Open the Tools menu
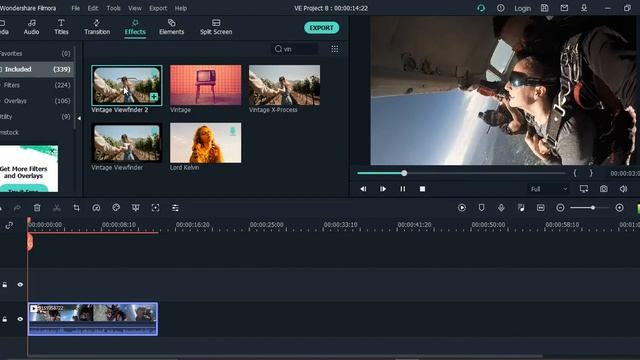Image resolution: width=640 pixels, height=360 pixels. [113, 8]
